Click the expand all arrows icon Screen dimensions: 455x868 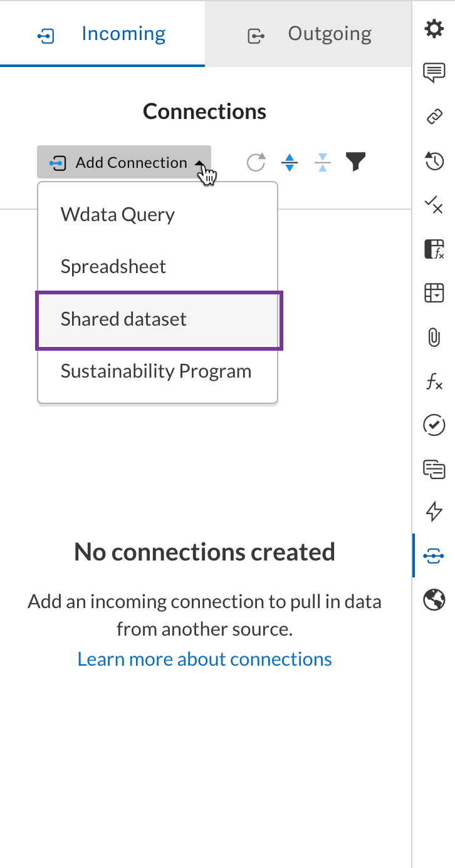coord(289,163)
